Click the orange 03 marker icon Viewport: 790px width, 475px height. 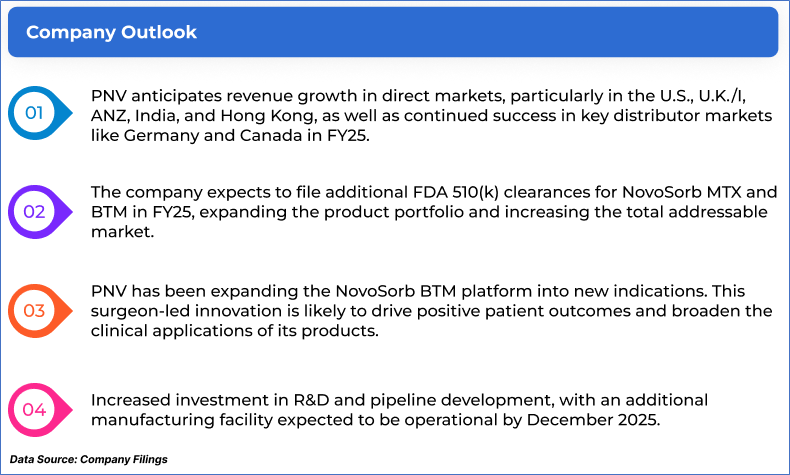(40, 311)
